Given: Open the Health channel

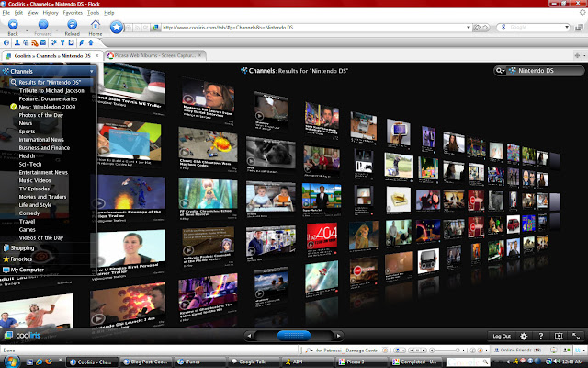Looking at the screenshot, I should click(27, 155).
